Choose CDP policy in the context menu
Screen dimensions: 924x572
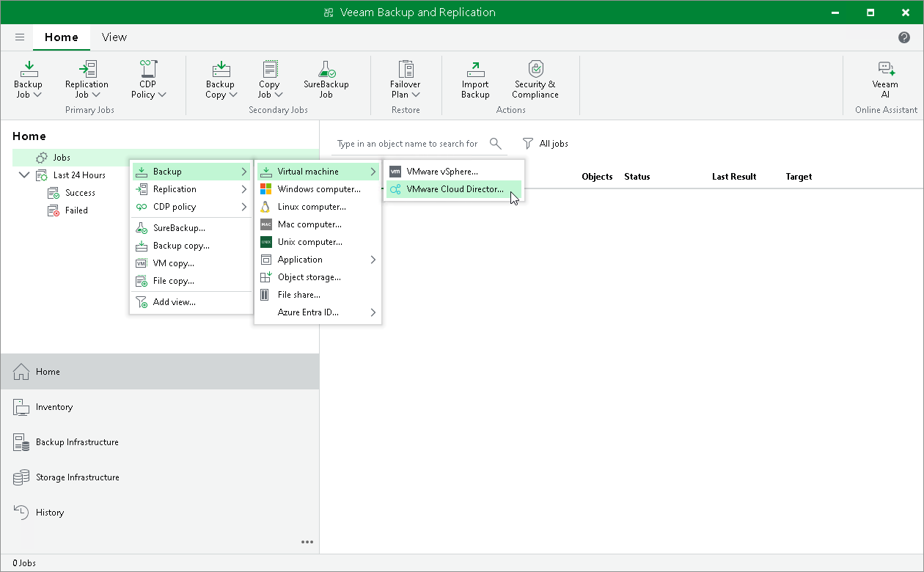click(191, 207)
